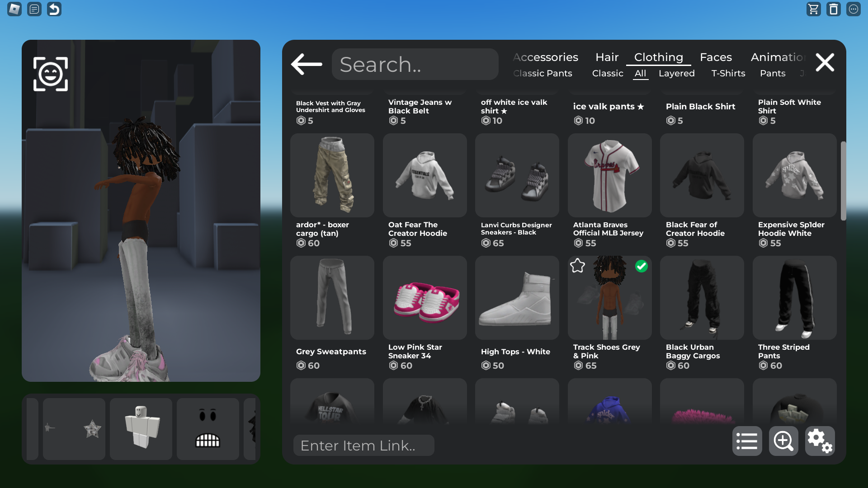Open the catalog settings gears icon
The image size is (868, 488).
820,441
